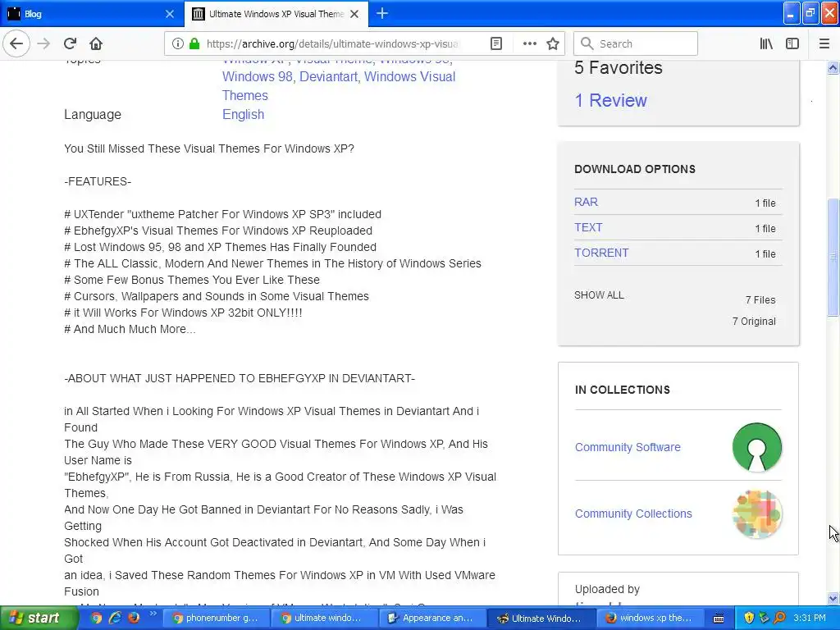Image resolution: width=840 pixels, height=630 pixels.
Task: Select the TORRENT download option
Action: coord(601,253)
